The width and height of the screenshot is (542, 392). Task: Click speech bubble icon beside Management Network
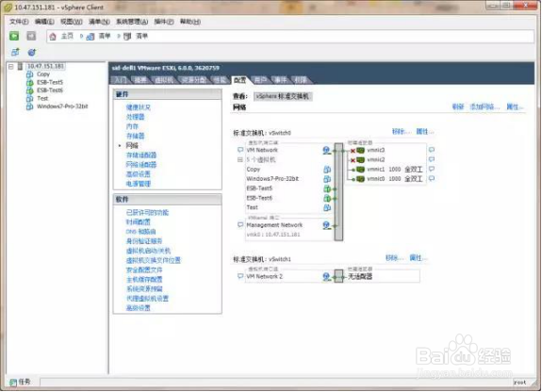[x=240, y=224]
